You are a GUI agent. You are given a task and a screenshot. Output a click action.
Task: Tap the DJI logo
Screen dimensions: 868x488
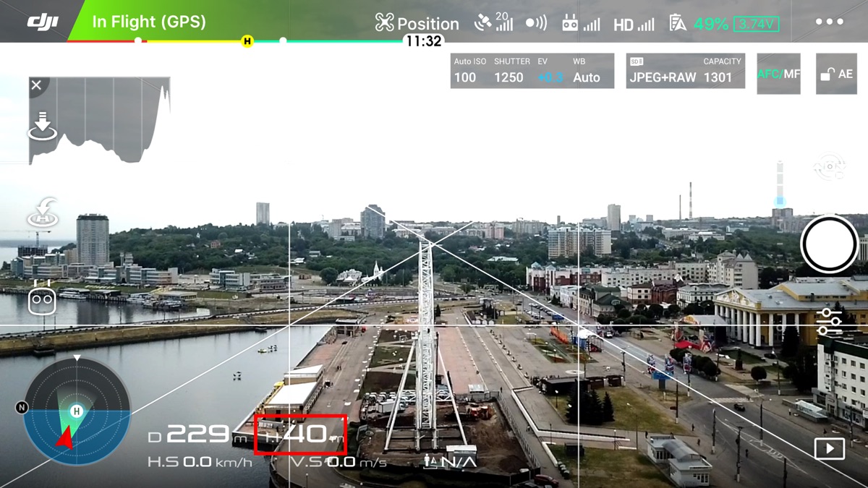pyautogui.click(x=43, y=22)
